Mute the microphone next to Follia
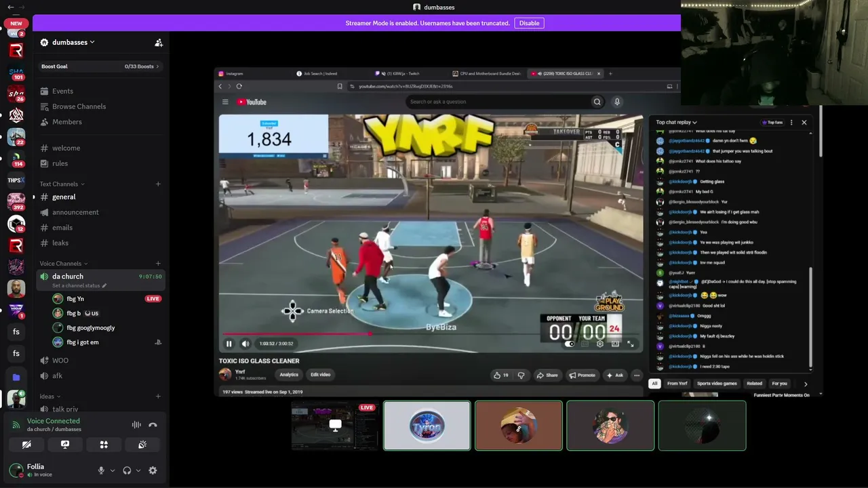This screenshot has width=868, height=488. coord(101,470)
